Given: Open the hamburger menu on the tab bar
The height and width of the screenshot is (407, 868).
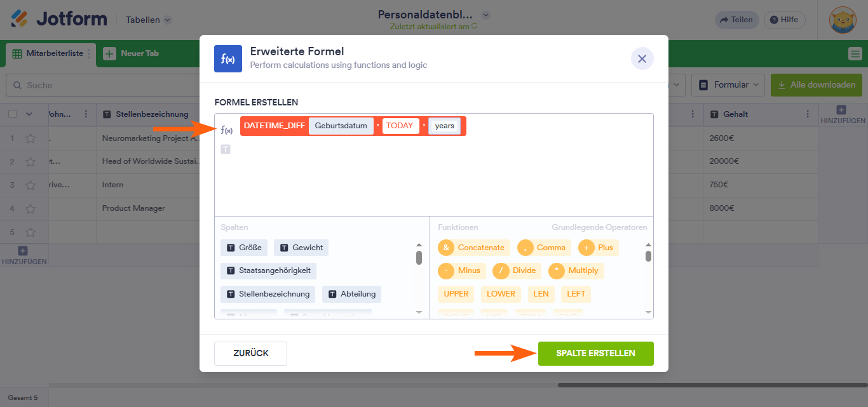Looking at the screenshot, I should 855,54.
